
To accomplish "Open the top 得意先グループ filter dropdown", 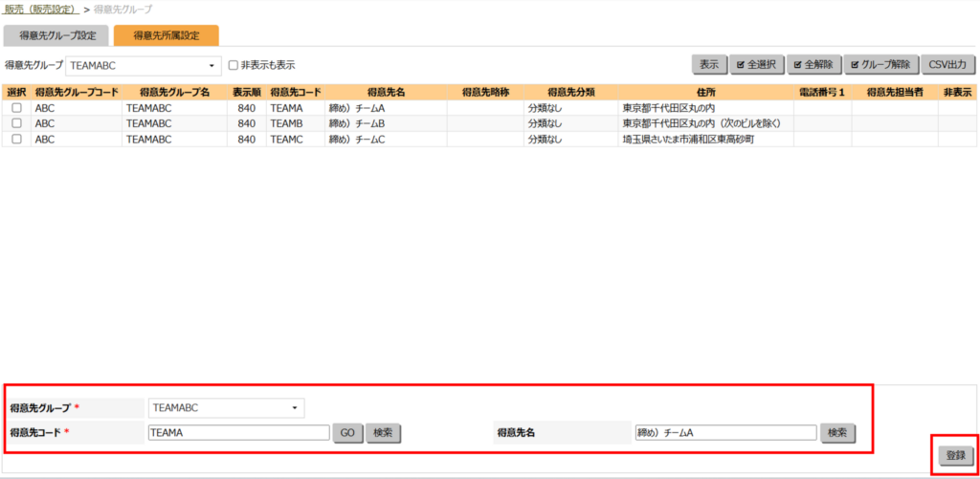I will pos(144,66).
